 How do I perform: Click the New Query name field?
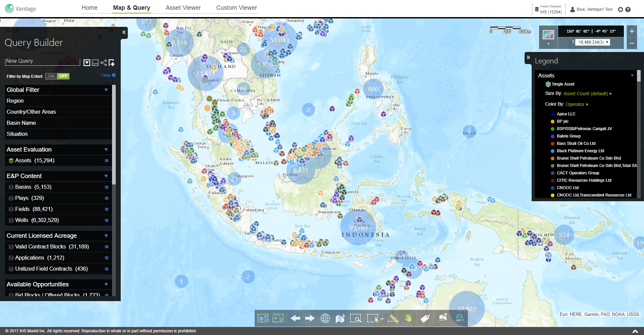click(x=42, y=61)
